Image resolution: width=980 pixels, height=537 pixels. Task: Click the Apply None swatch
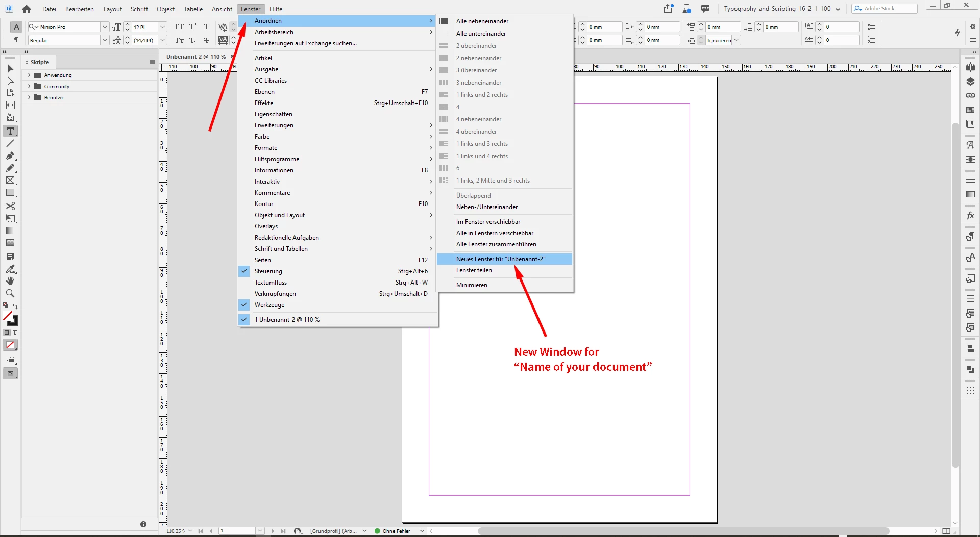(10, 345)
